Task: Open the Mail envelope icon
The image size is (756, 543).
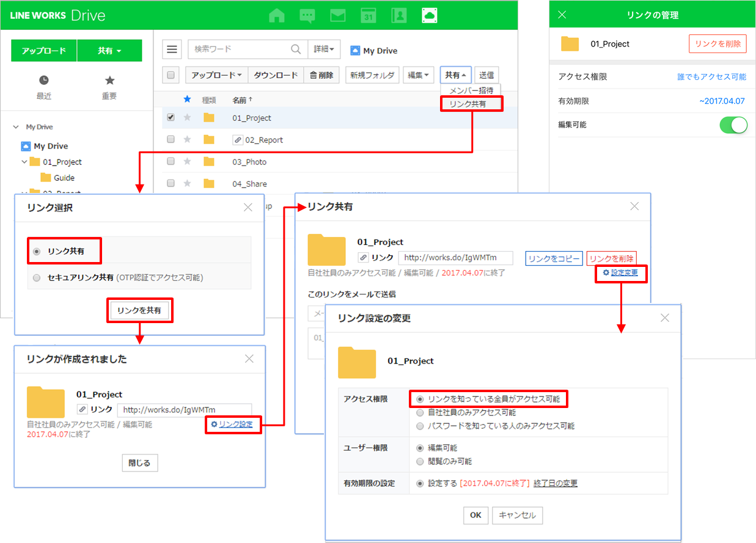Action: click(x=338, y=15)
